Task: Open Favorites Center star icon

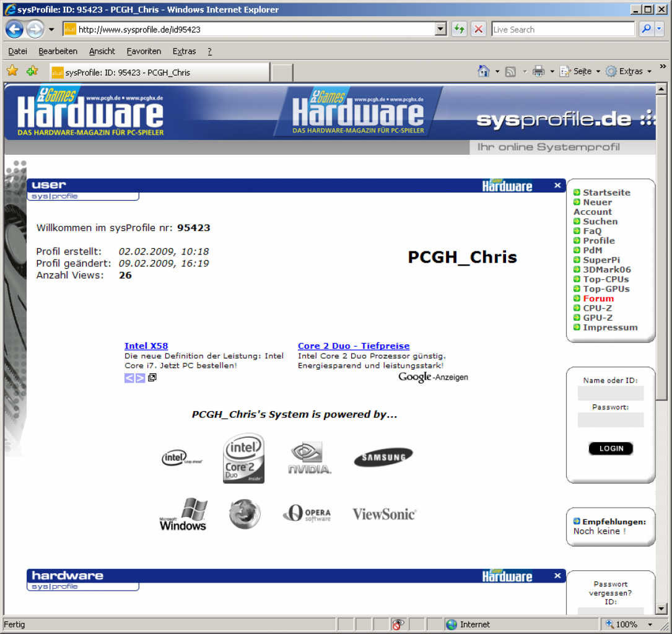Action: pos(12,71)
